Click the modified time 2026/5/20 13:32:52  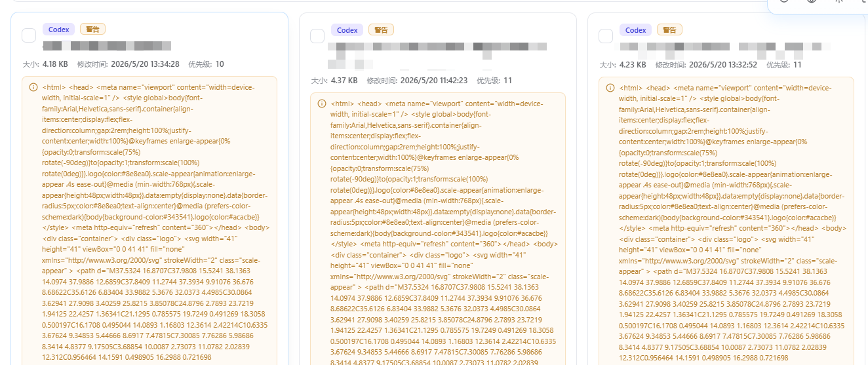pyautogui.click(x=723, y=65)
